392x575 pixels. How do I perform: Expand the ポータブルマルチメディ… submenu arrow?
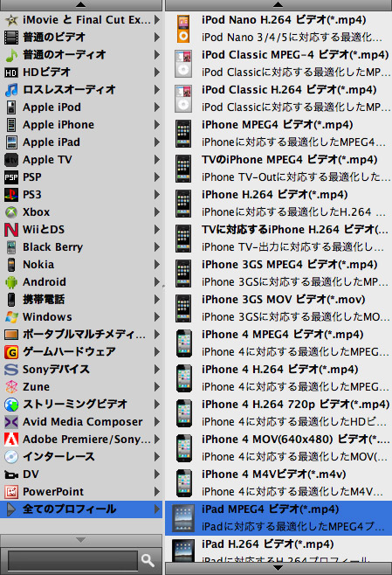[157, 335]
